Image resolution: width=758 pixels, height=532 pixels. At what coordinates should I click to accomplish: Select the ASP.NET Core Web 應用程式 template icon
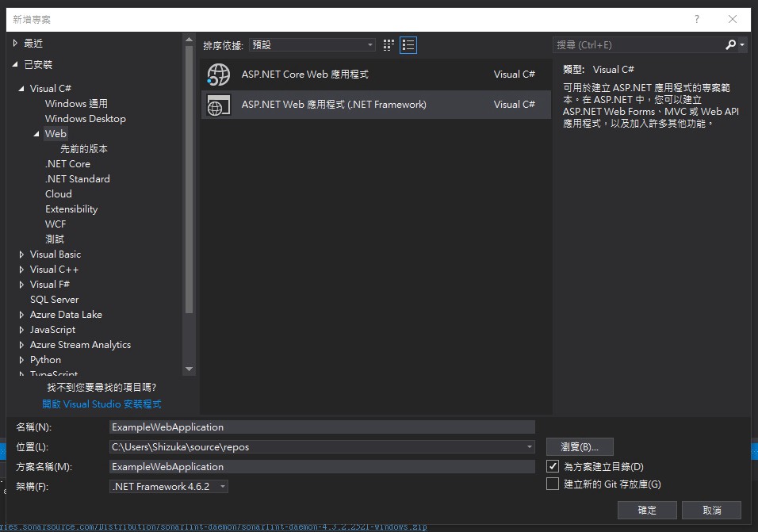tap(217, 74)
